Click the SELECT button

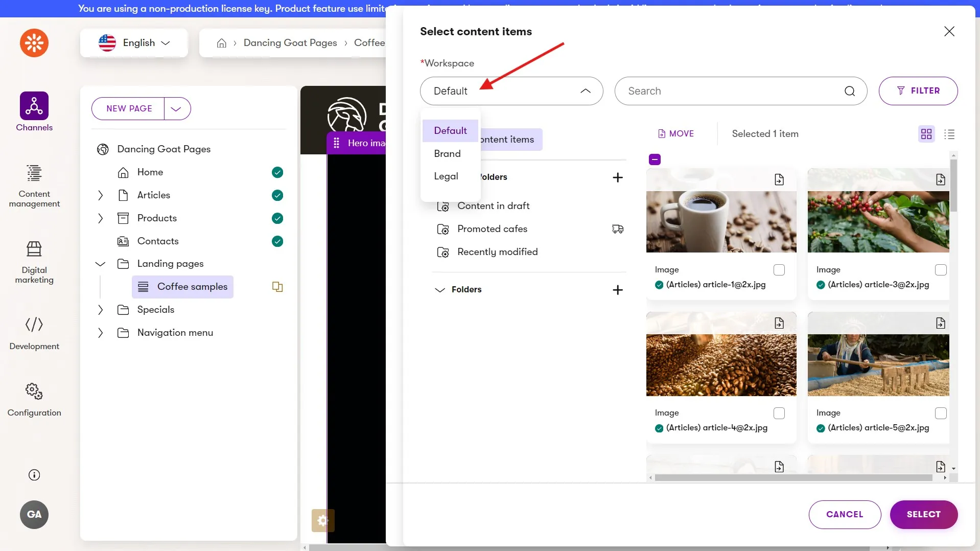[924, 515]
